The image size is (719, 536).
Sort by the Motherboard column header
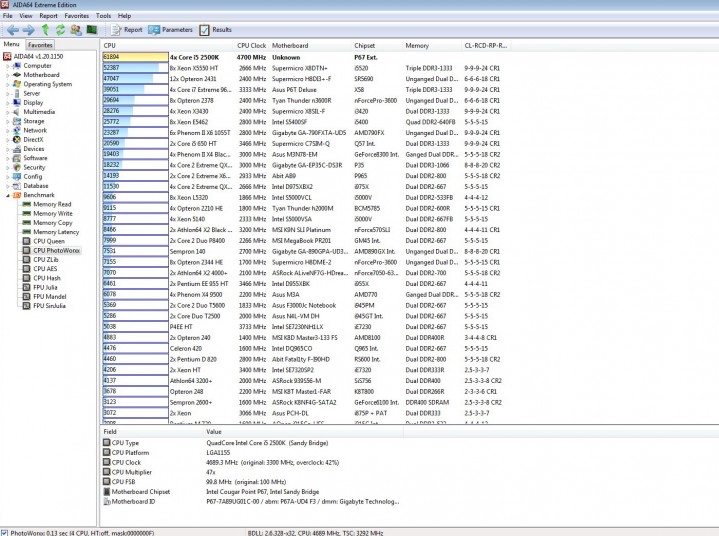point(310,45)
